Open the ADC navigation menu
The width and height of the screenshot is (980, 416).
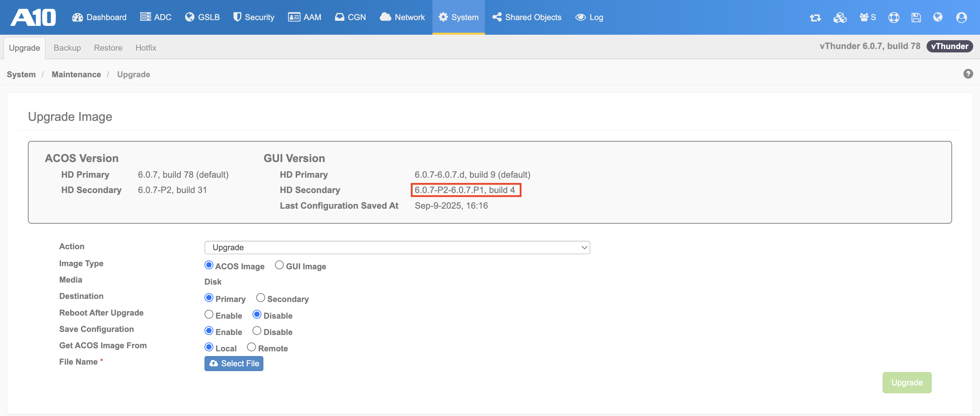(x=156, y=17)
